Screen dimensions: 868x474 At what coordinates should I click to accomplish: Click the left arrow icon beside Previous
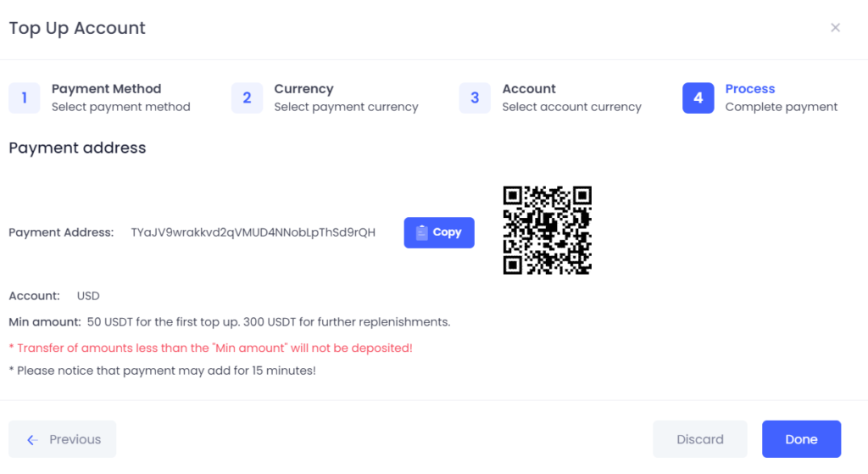pos(33,440)
